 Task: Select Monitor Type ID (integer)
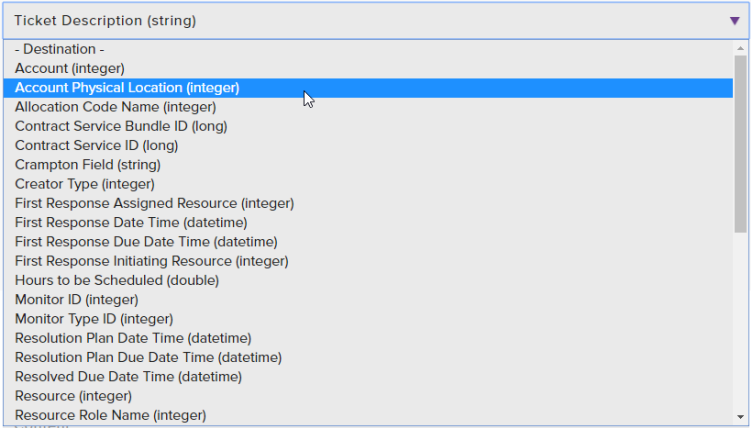tap(94, 319)
